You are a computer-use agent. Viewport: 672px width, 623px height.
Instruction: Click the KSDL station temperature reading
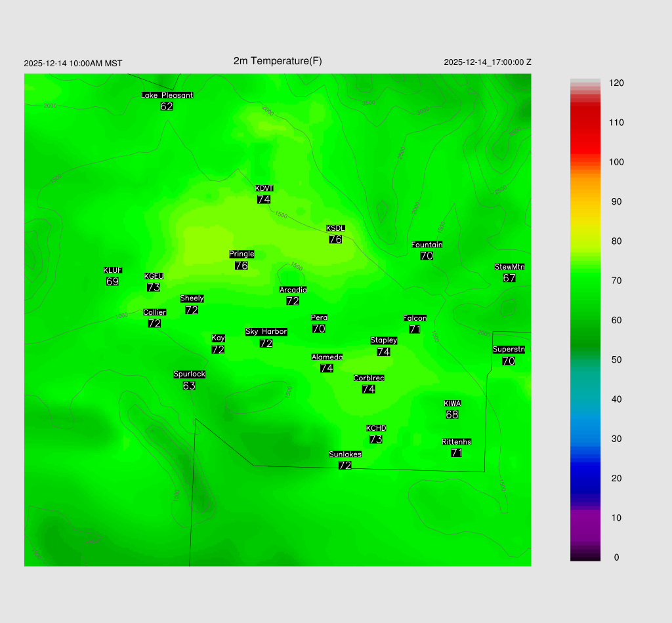[x=335, y=239]
